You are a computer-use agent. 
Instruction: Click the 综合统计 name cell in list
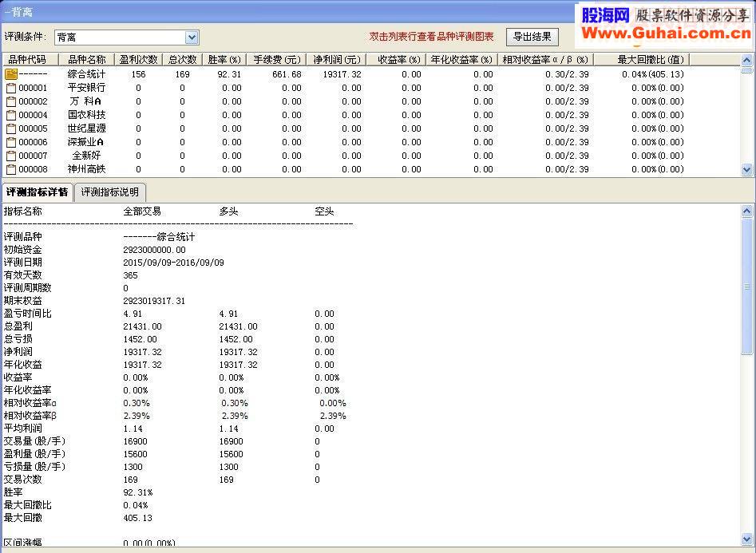86,74
